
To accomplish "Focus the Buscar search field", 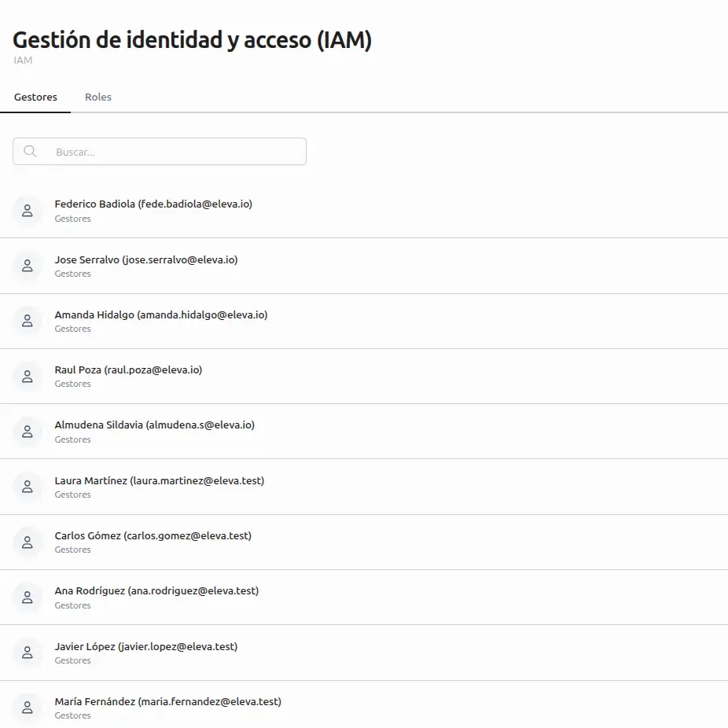I will (173, 152).
